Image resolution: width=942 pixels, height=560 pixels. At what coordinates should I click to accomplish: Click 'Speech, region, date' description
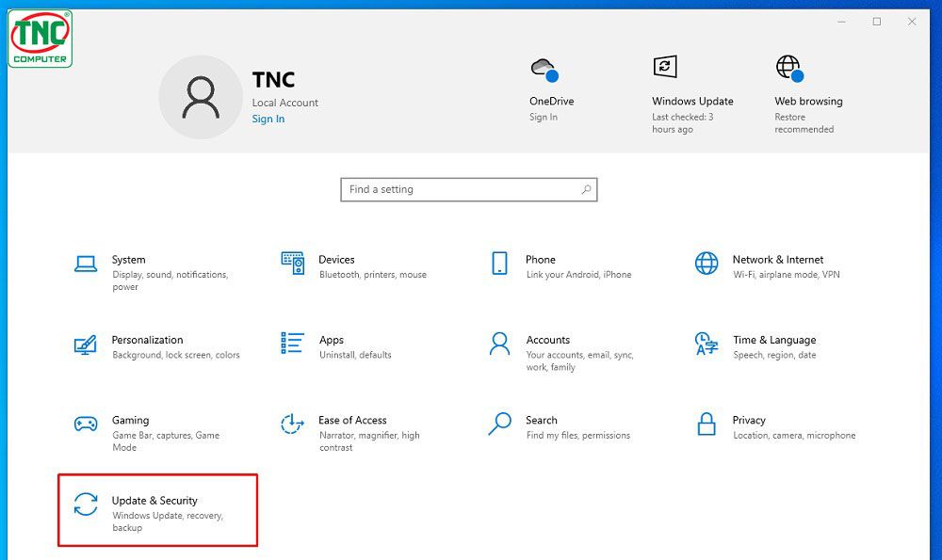pyautogui.click(x=774, y=356)
